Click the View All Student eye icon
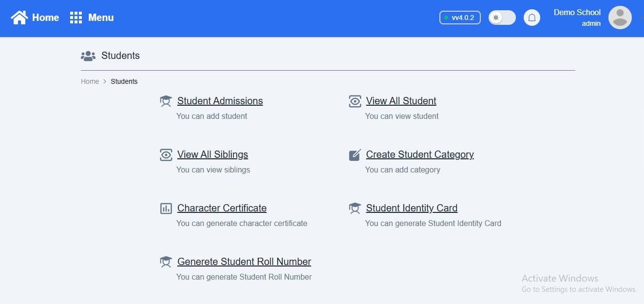Viewport: 644px width, 304px height. point(355,101)
